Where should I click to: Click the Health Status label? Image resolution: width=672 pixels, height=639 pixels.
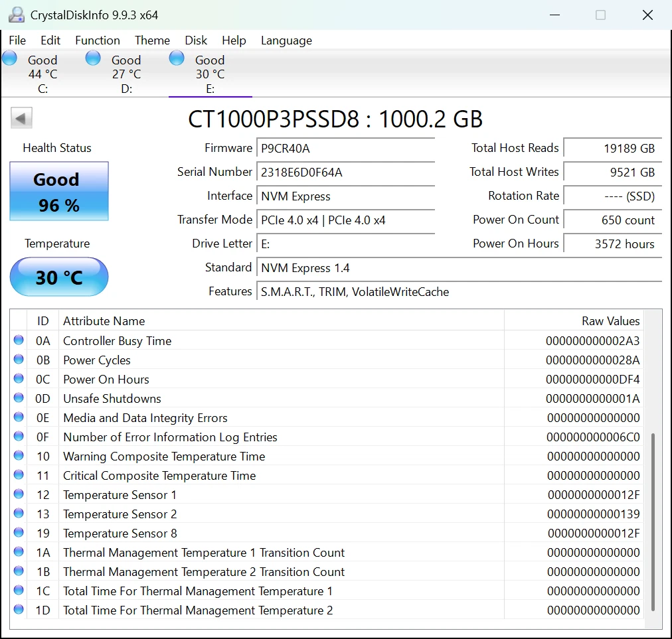(57, 148)
